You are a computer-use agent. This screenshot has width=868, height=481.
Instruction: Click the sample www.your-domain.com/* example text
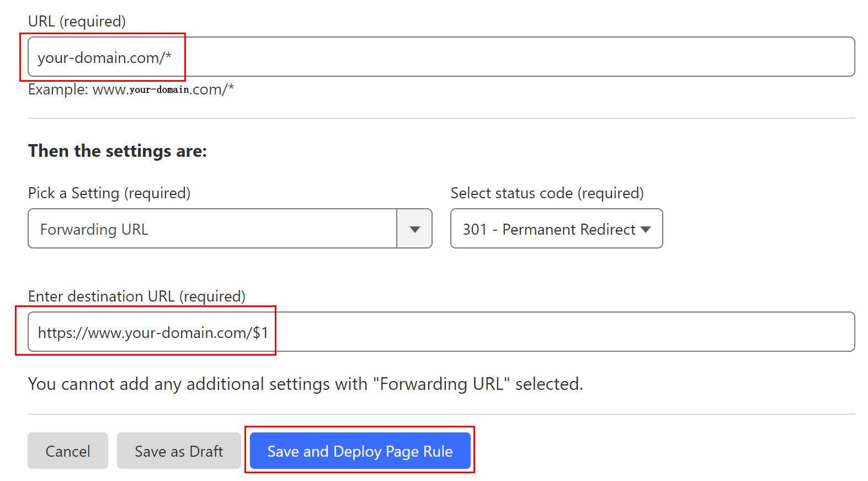pos(163,89)
